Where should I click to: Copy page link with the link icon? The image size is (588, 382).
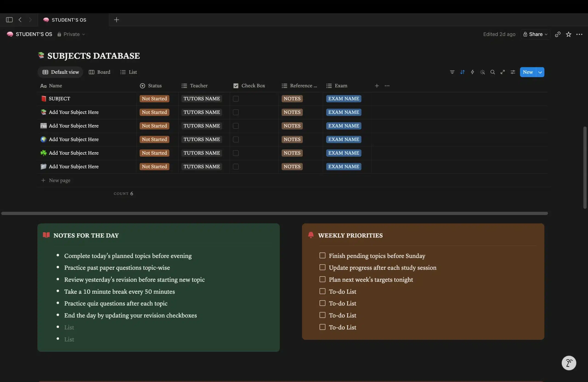[557, 34]
